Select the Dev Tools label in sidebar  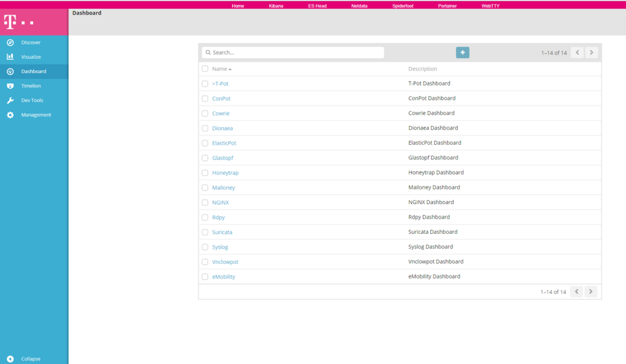pyautogui.click(x=32, y=100)
